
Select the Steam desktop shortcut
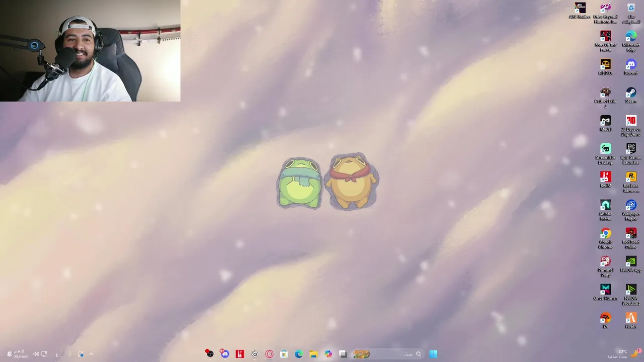pyautogui.click(x=631, y=95)
